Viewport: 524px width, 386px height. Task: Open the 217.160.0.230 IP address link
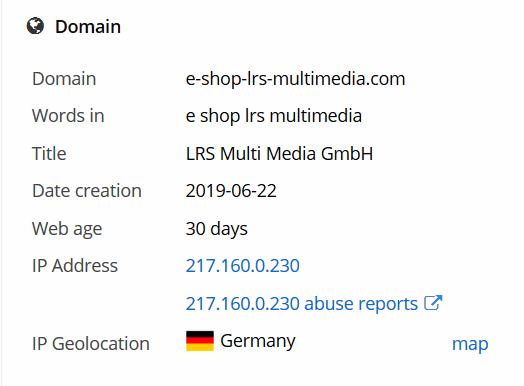(243, 266)
